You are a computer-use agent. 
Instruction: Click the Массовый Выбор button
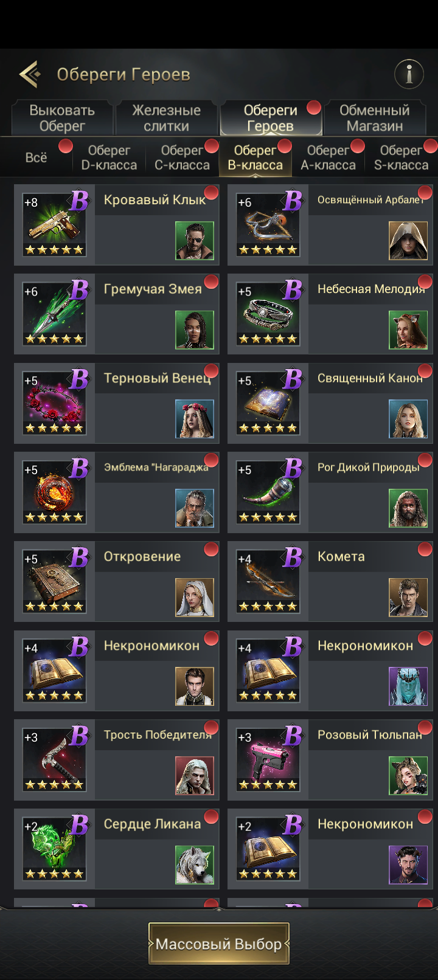pos(219,944)
